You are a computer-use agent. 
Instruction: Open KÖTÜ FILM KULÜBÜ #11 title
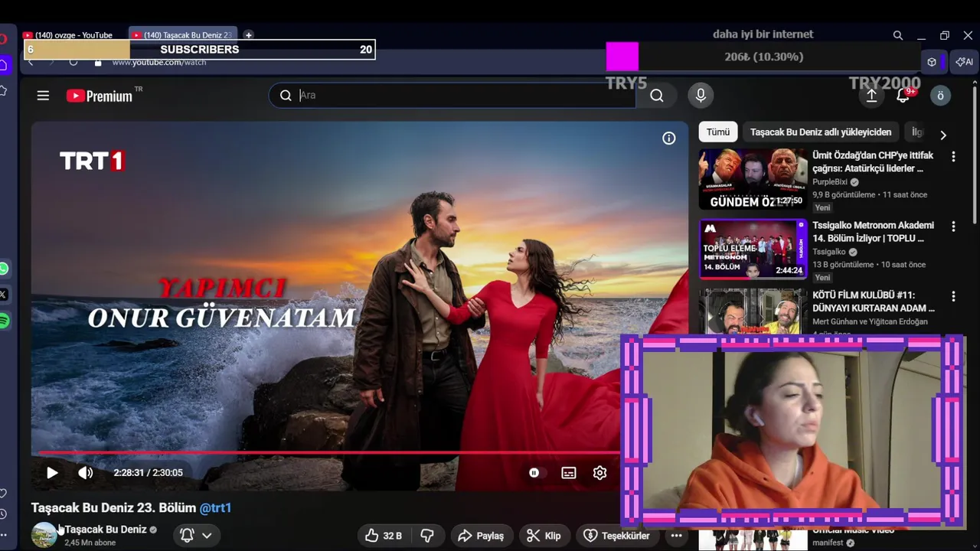tap(873, 302)
